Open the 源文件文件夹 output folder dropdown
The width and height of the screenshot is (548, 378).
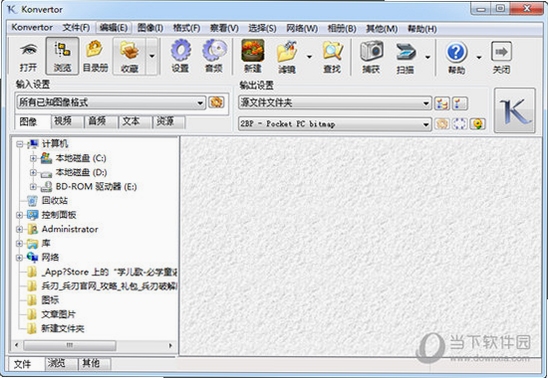(334, 103)
